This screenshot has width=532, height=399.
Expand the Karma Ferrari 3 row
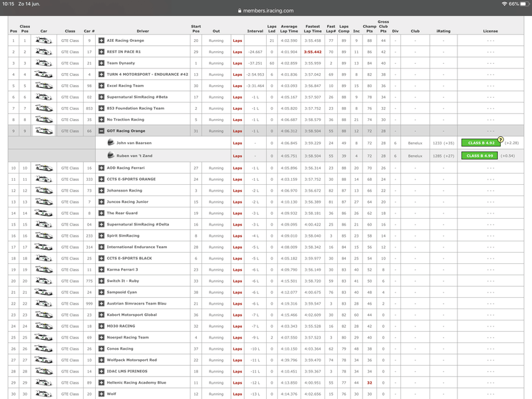coord(101,270)
